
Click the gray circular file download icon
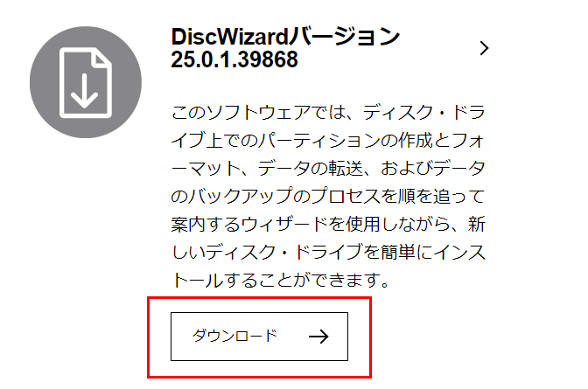[x=86, y=82]
